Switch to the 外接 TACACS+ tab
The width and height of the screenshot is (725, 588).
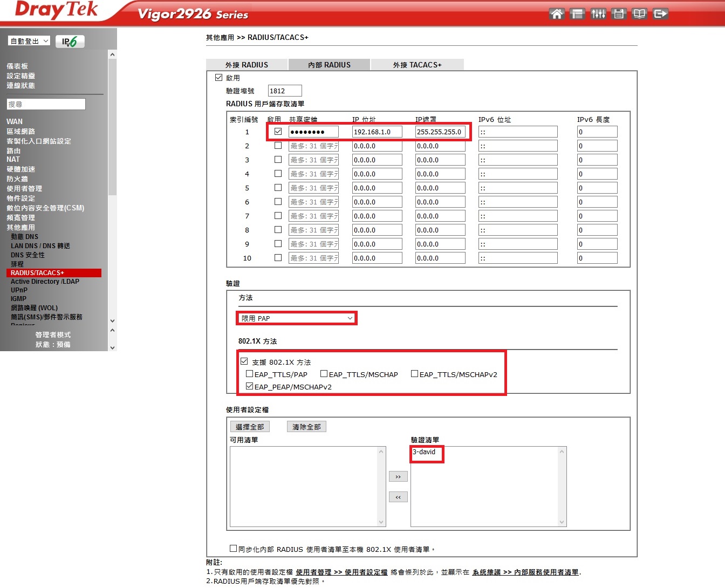(417, 65)
